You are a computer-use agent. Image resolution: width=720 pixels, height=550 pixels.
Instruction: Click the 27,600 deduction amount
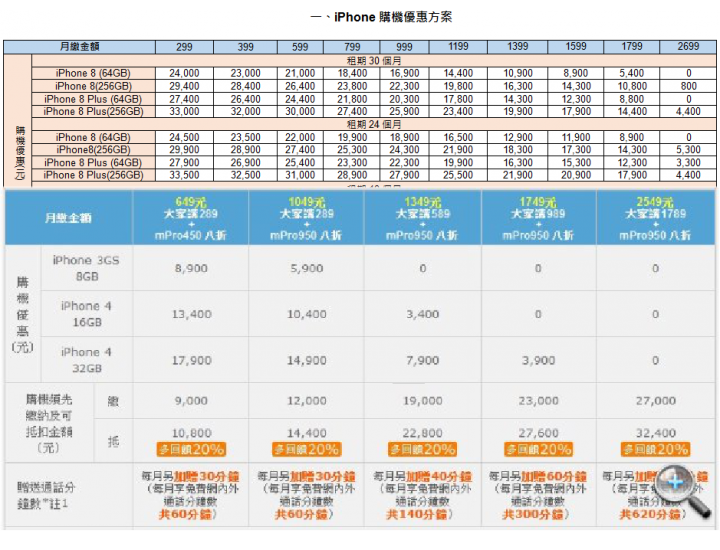[538, 433]
